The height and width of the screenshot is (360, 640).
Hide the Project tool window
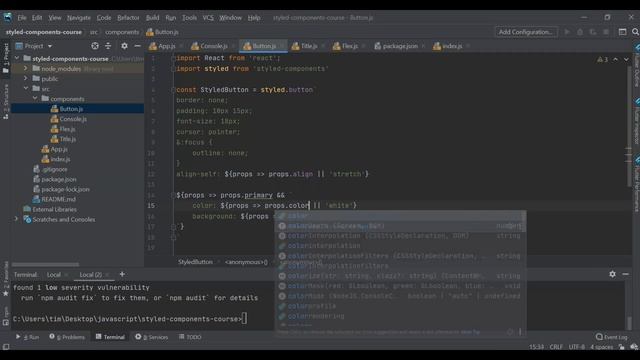coord(138,46)
